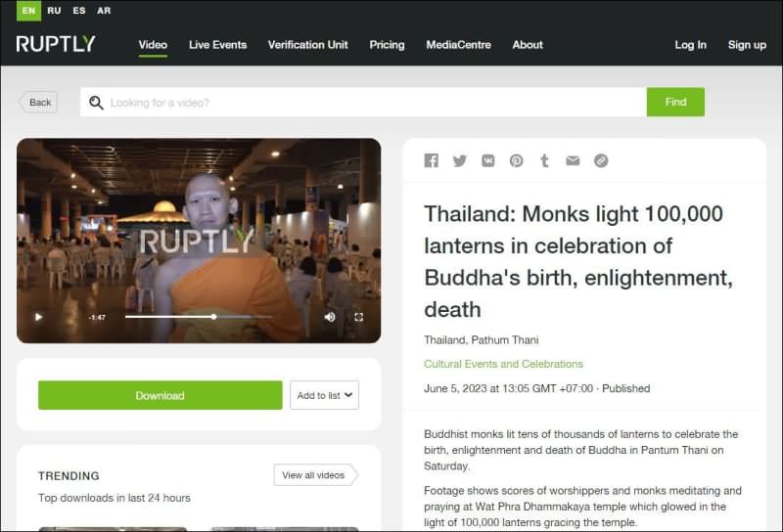Choose the AR language option
Image resolution: width=783 pixels, height=532 pixels.
[x=104, y=11]
